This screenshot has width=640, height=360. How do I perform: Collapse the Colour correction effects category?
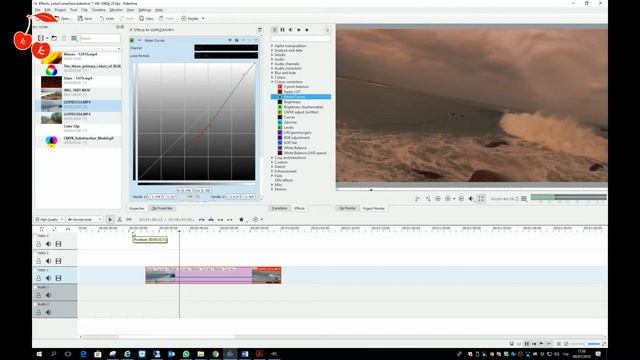(272, 82)
